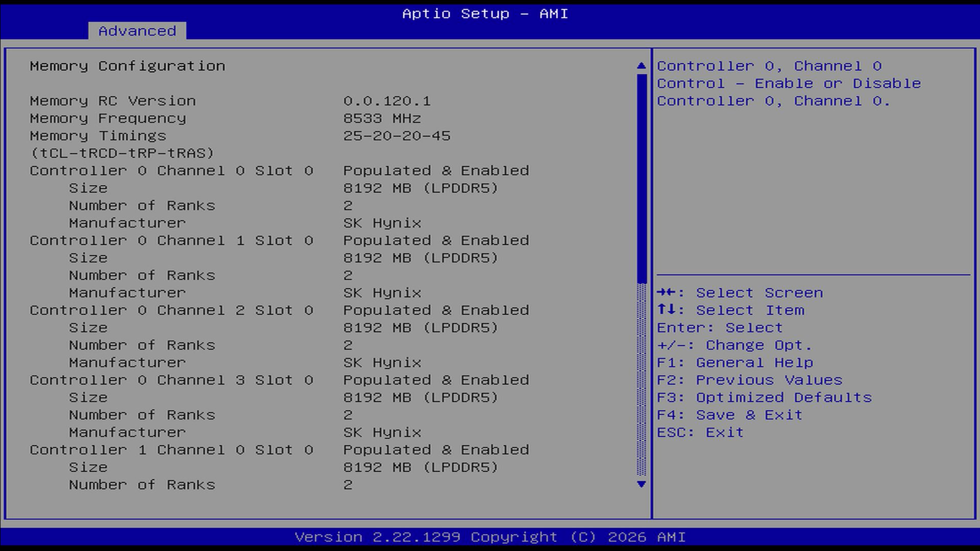
Task: Select Controller 1 Channel 0 Slot 0 entry
Action: coord(171,450)
